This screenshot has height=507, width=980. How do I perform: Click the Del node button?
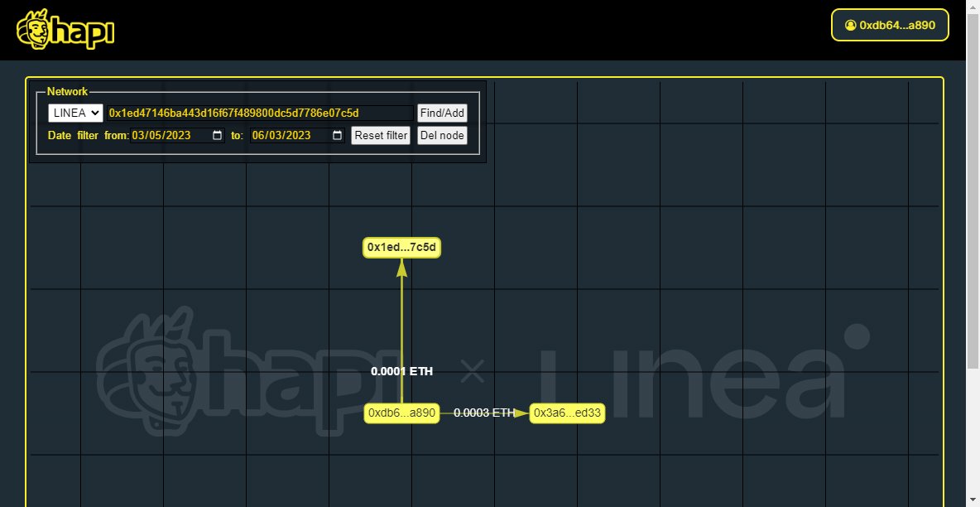click(442, 135)
